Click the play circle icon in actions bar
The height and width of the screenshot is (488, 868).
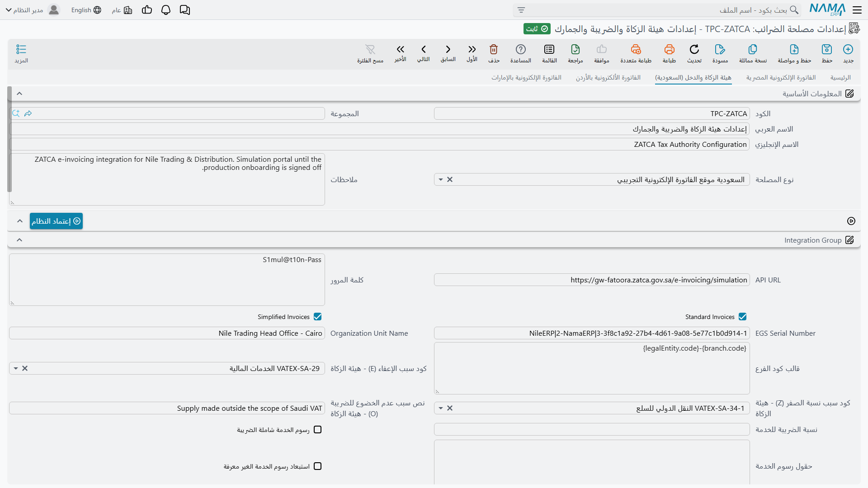[851, 221]
